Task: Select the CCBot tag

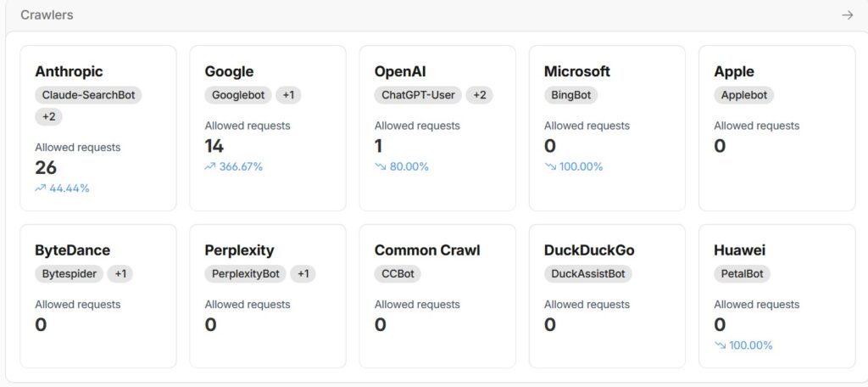Action: point(398,274)
